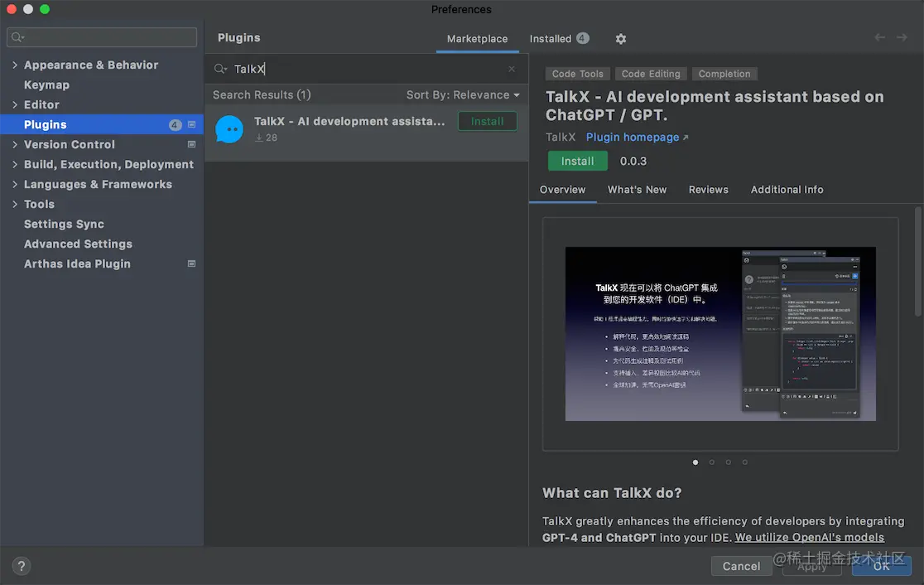Focus the settings search field
The height and width of the screenshot is (585, 924).
(102, 37)
